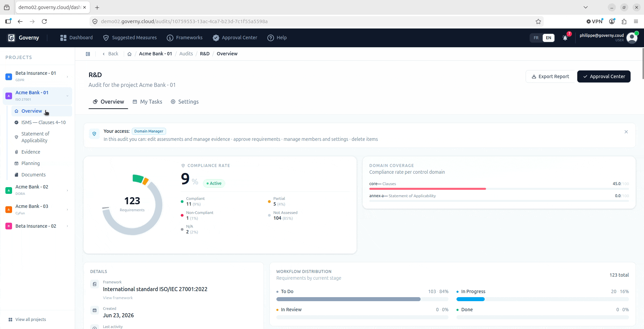Switch language to FR

pos(536,38)
